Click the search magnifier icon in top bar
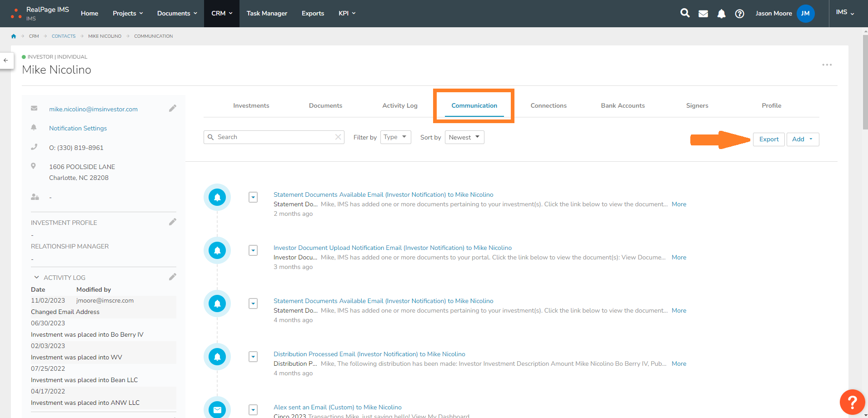This screenshot has height=418, width=868. click(x=684, y=13)
